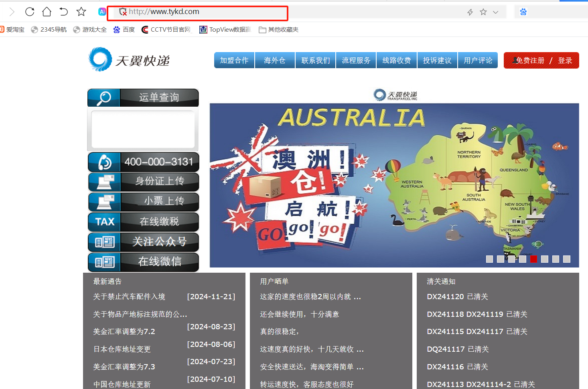Click the Baidu paw search icon
This screenshot has height=389, width=588.
tap(523, 12)
